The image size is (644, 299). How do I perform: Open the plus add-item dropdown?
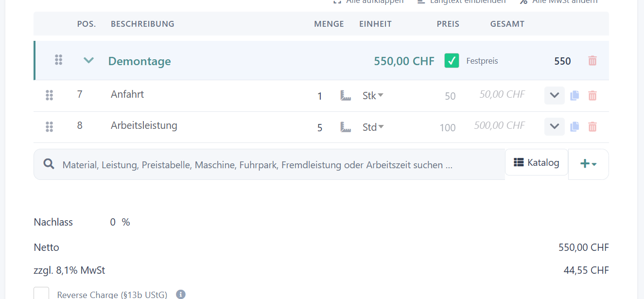coord(588,164)
